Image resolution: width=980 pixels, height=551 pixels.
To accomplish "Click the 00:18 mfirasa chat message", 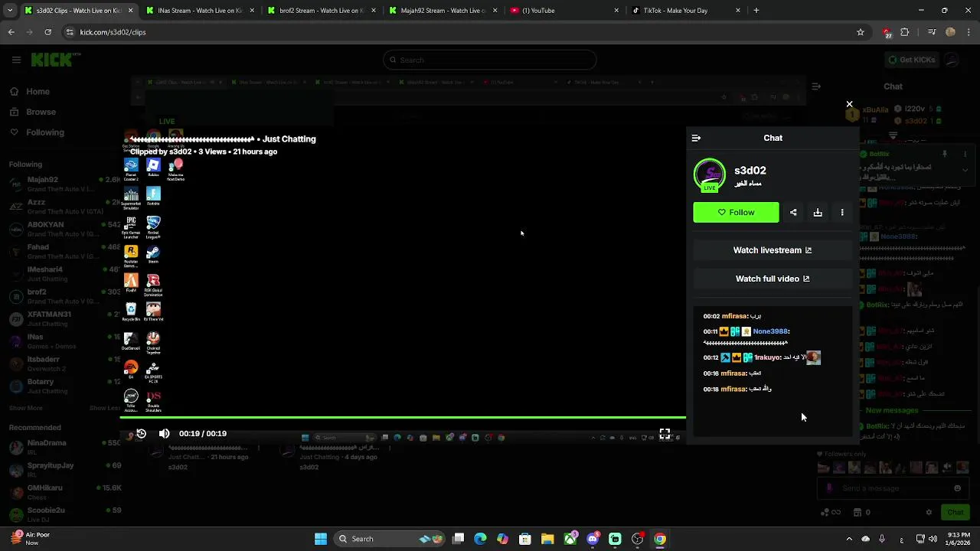I will pos(737,389).
